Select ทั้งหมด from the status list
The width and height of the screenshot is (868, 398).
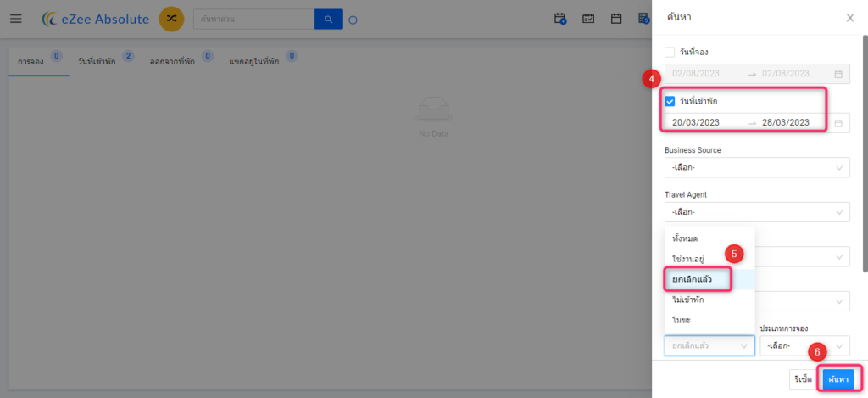(709, 238)
